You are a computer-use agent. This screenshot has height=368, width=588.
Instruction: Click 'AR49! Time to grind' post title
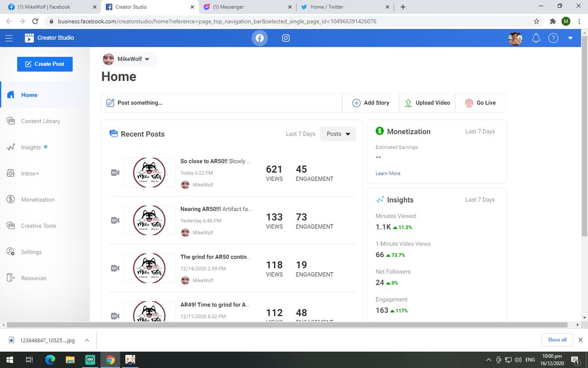[215, 305]
